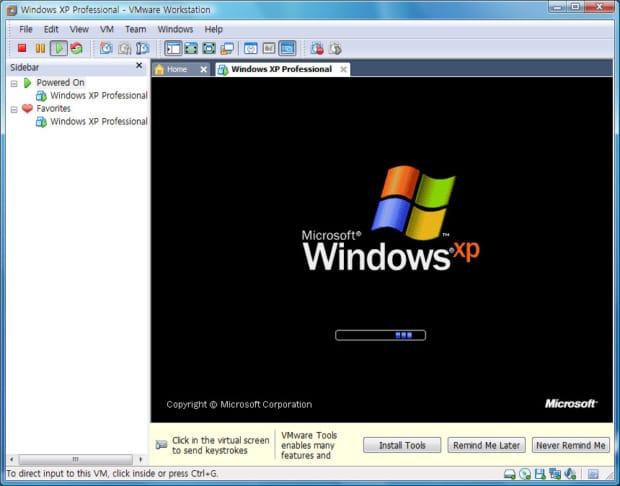Image resolution: width=620 pixels, height=486 pixels.
Task: Click the Install Tools button
Action: [x=402, y=445]
